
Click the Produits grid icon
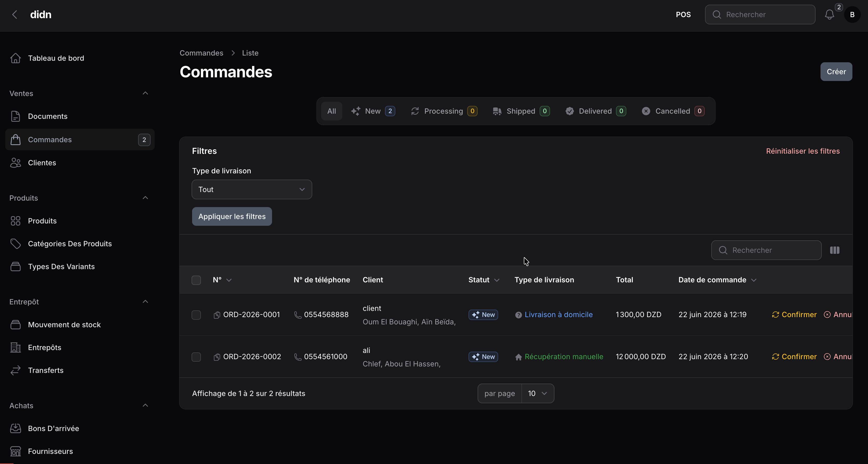click(x=16, y=221)
